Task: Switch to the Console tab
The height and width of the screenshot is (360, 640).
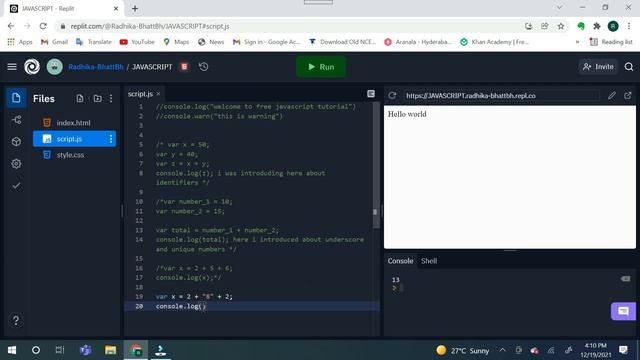Action: 400,261
